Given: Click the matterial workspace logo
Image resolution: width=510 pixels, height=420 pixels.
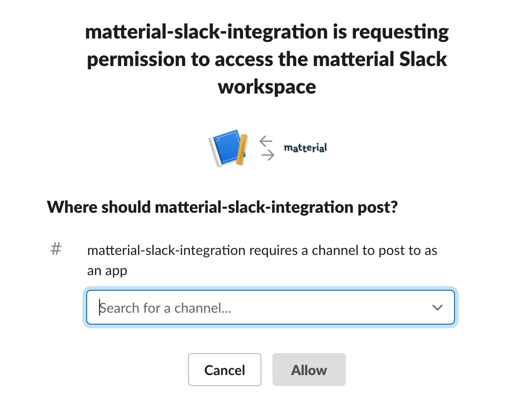Looking at the screenshot, I should [305, 148].
